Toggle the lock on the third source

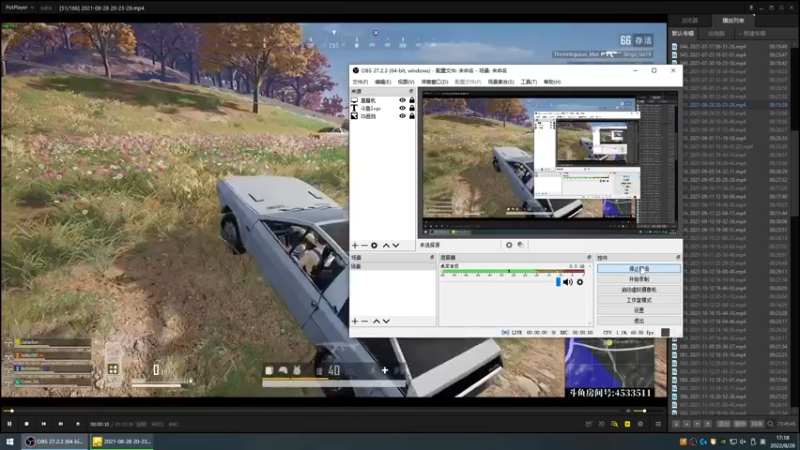click(x=412, y=116)
